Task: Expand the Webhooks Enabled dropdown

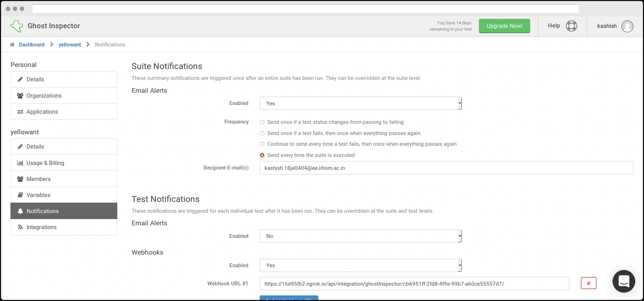Action: tap(360, 265)
